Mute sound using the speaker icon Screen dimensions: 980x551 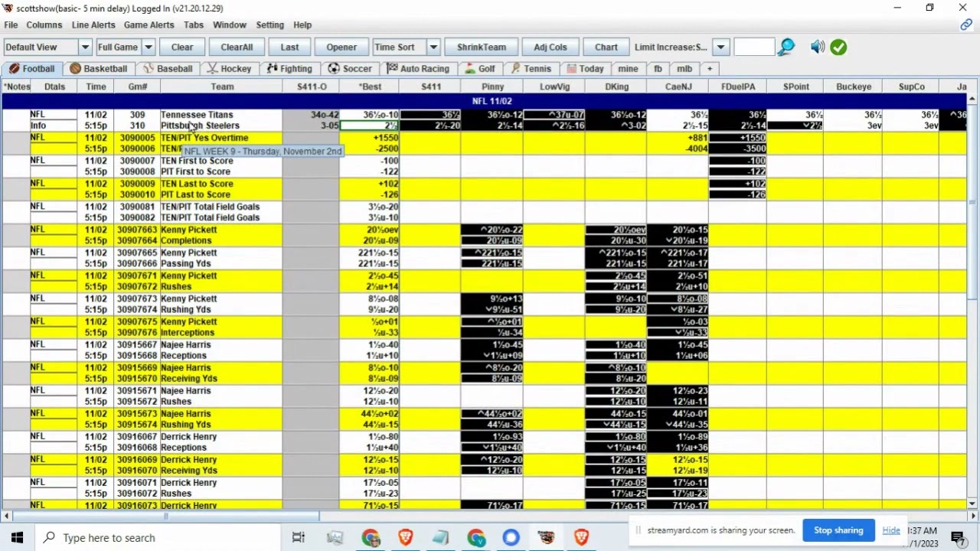pyautogui.click(x=818, y=47)
